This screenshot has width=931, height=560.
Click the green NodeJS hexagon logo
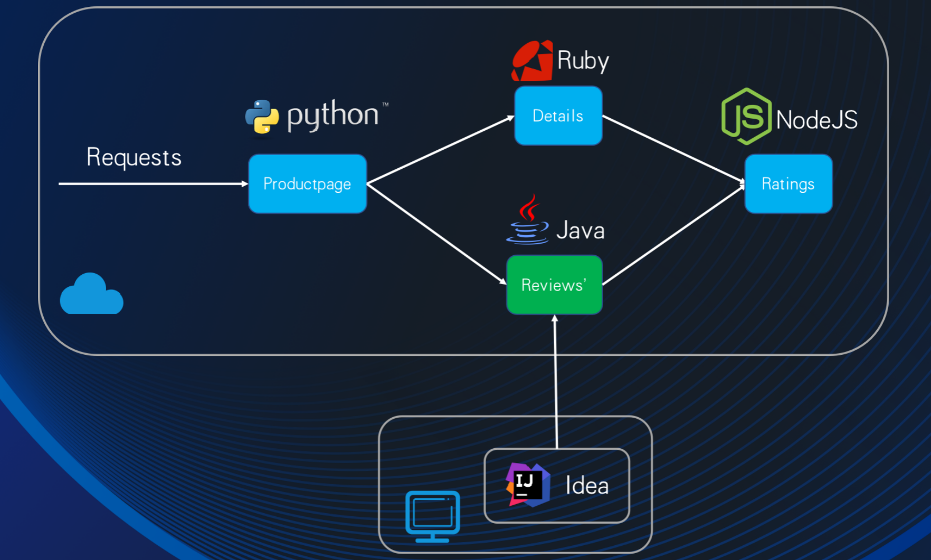tap(746, 117)
